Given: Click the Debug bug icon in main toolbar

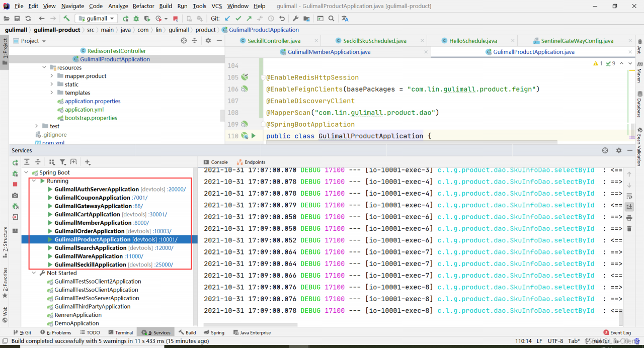Looking at the screenshot, I should pos(136,19).
